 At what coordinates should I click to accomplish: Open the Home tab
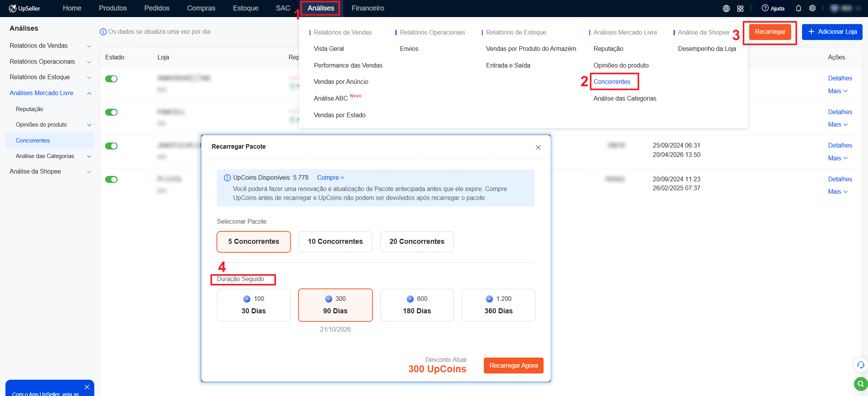tap(72, 8)
